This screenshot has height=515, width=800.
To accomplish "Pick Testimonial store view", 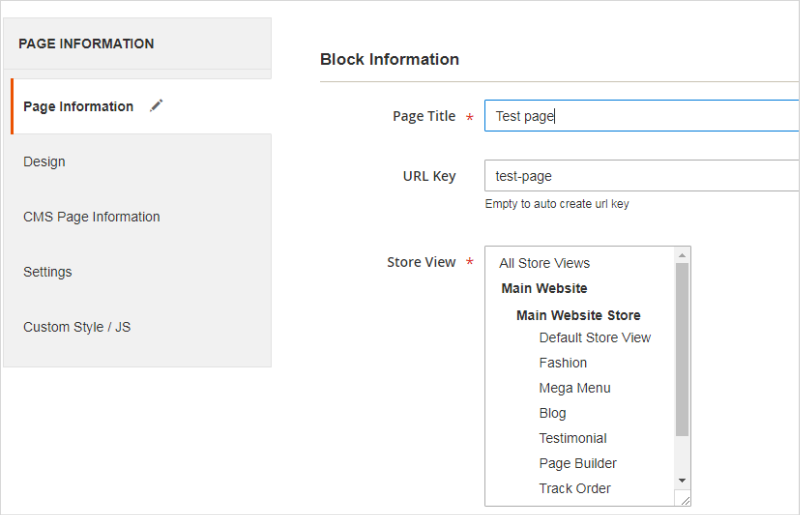I will tap(572, 438).
